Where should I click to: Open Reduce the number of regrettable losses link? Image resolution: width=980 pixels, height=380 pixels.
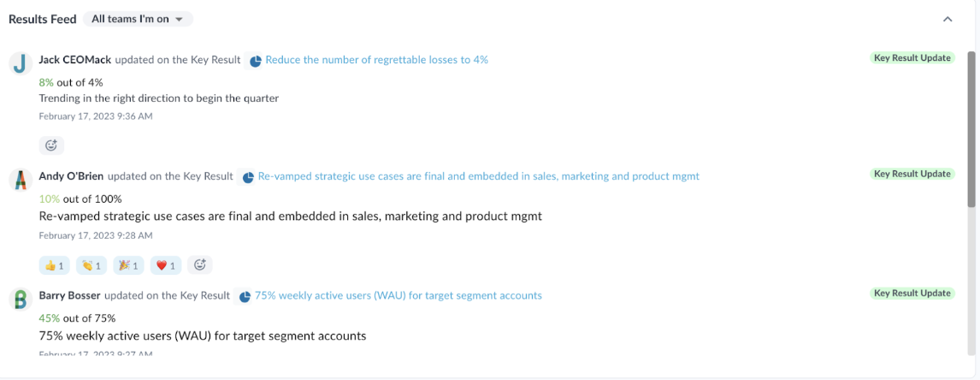click(377, 60)
